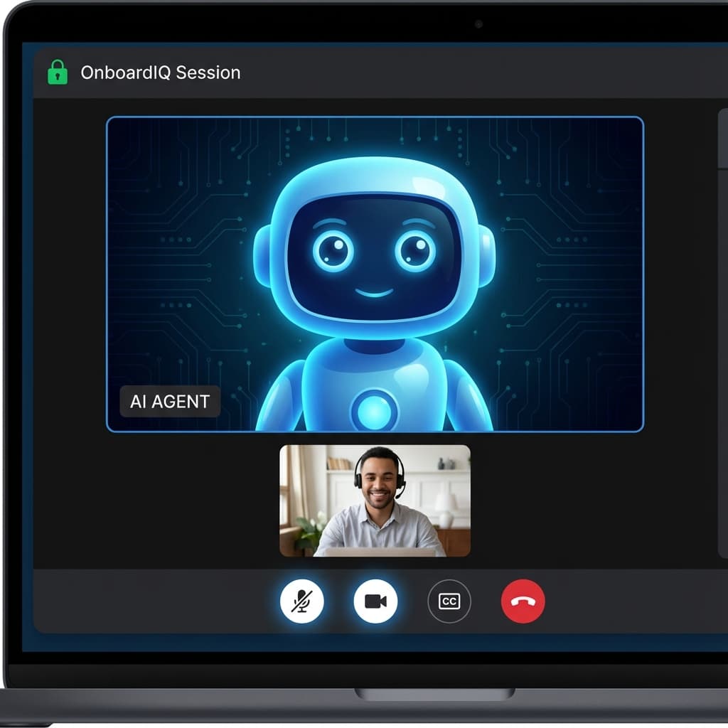Enable closed captions with CC button
728x728 pixels.
coord(449,601)
